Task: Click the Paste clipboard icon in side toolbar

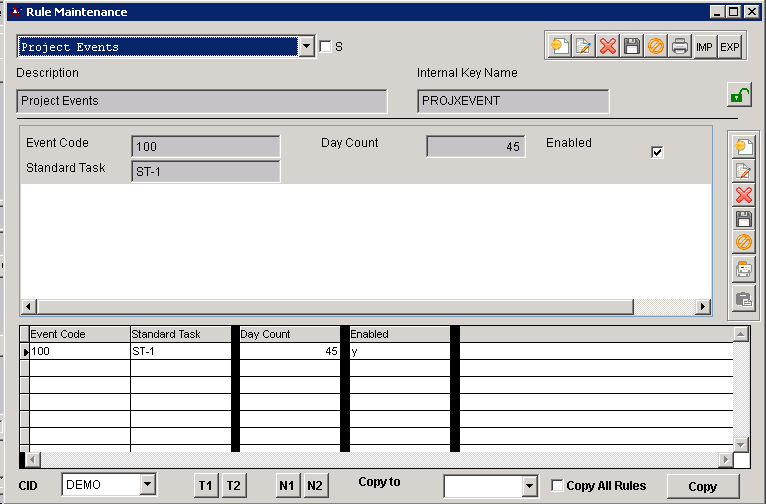Action: pos(743,297)
